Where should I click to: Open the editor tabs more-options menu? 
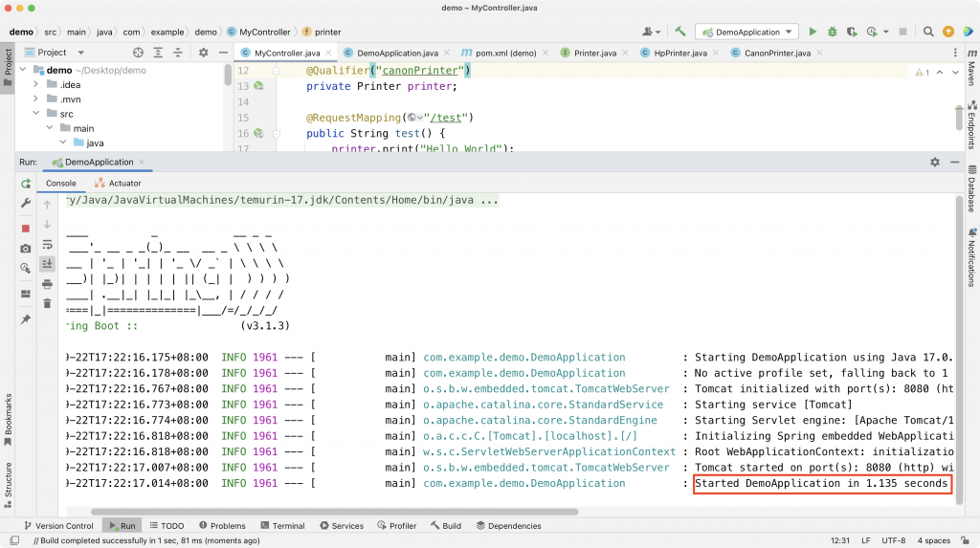click(955, 54)
